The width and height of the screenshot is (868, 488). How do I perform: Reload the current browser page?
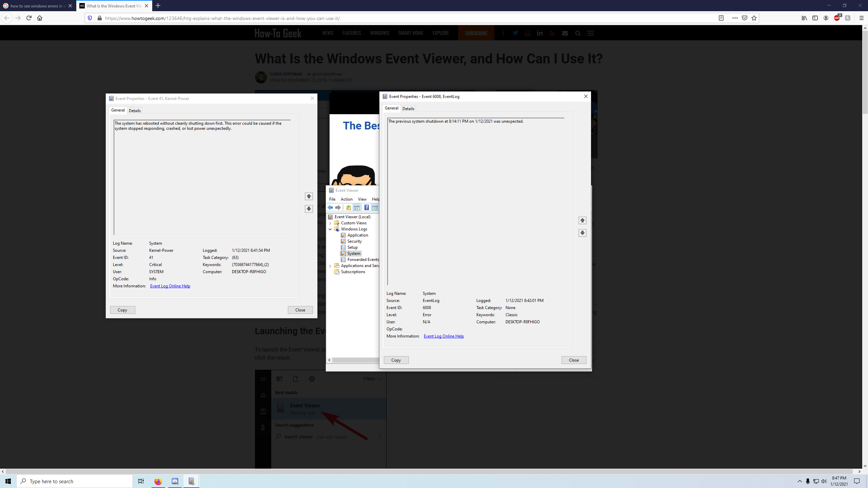pos(29,18)
